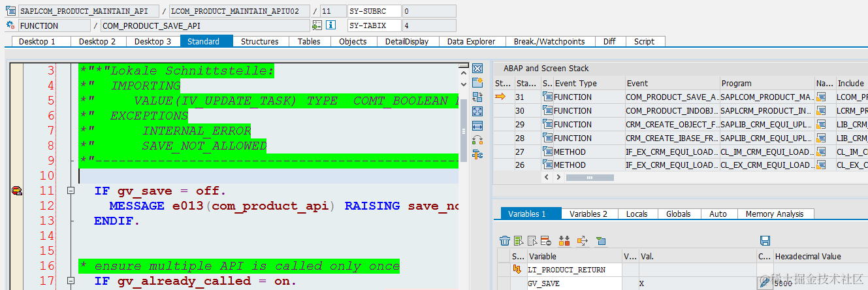The height and width of the screenshot is (290, 868).
Task: Click the blue info icon in header
Action: pyautogui.click(x=330, y=25)
